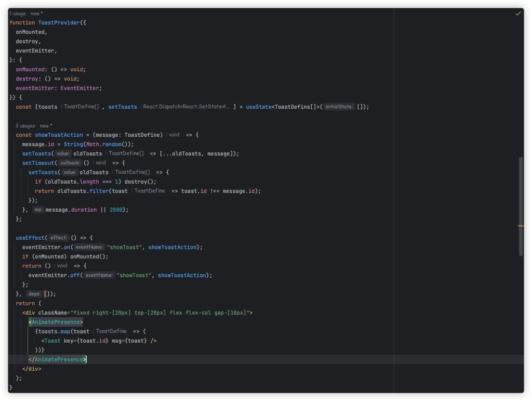Open the "2 usages" hint above showToastAction
Screen dimensions: 532x401
[x=25, y=126]
